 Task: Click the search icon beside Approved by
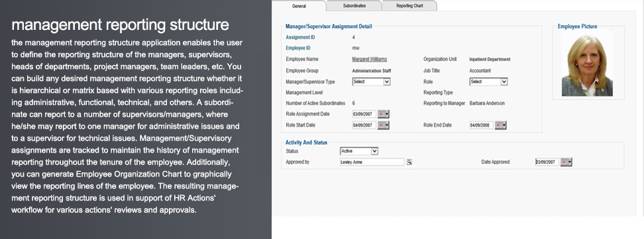click(409, 163)
